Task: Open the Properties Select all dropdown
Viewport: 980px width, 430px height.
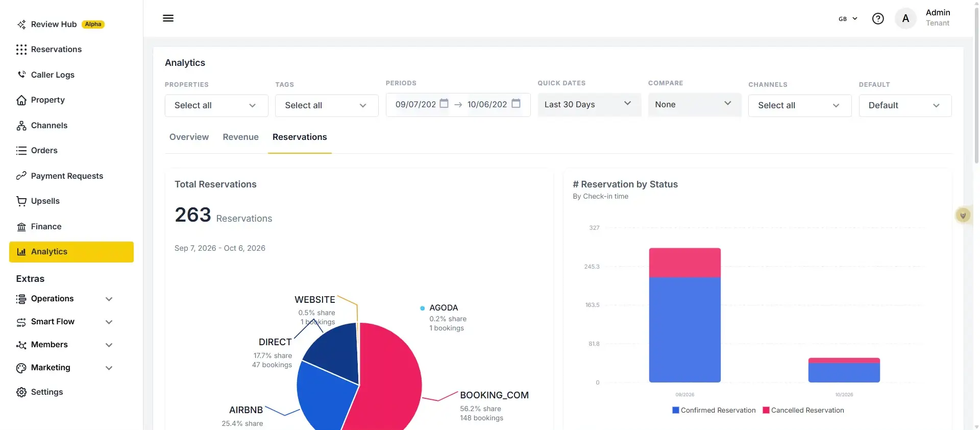Action: pyautogui.click(x=216, y=106)
